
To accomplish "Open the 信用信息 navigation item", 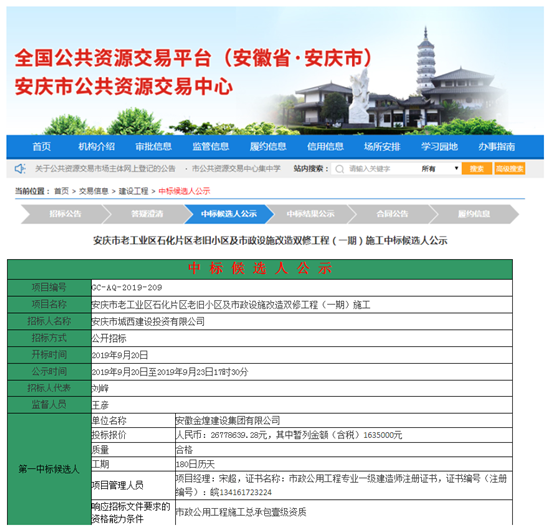I will point(325,147).
